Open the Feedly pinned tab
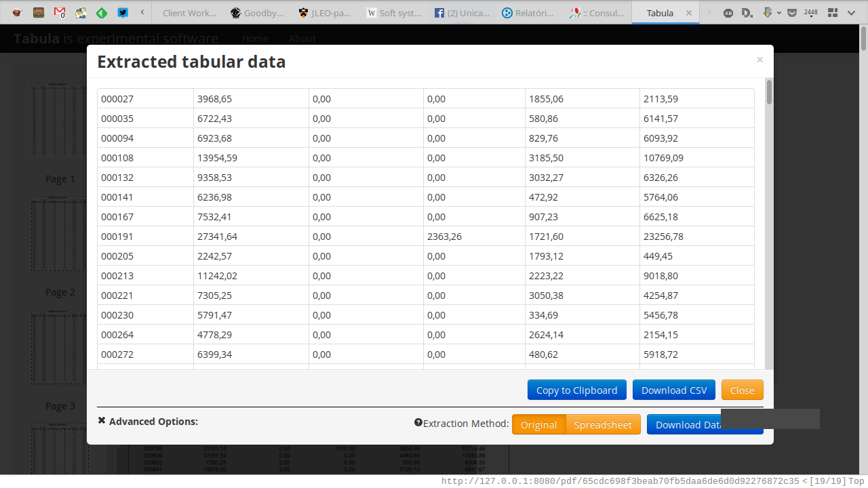 point(101,12)
